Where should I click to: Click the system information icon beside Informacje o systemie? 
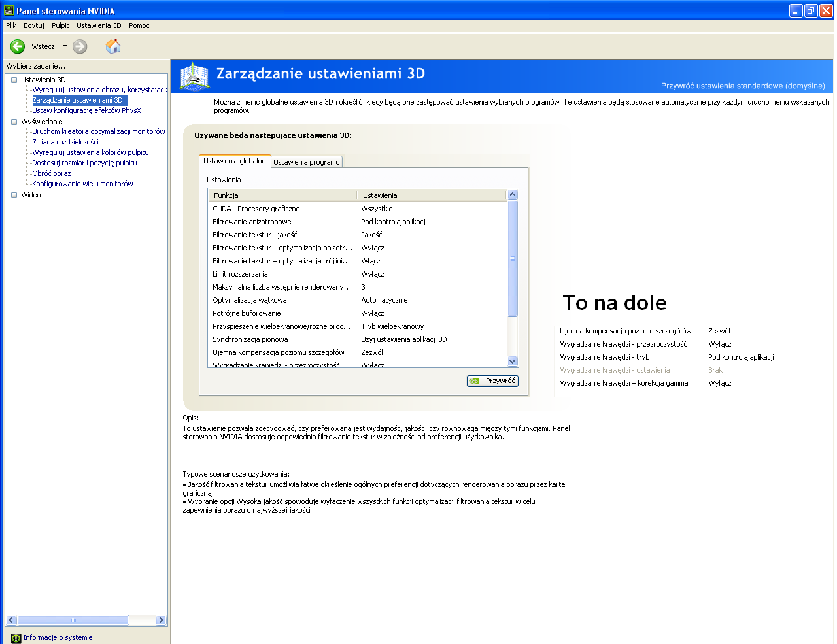[x=16, y=638]
